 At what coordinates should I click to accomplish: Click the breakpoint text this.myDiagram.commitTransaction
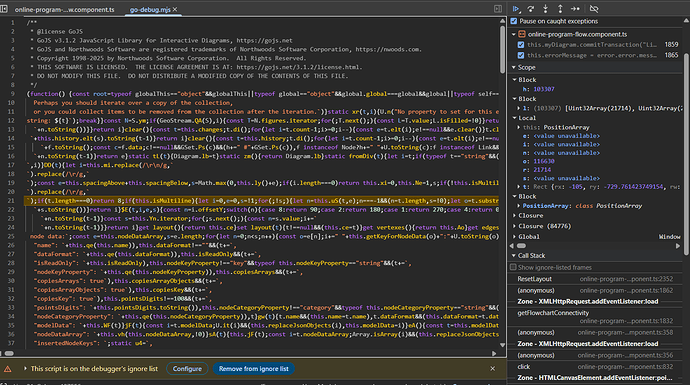591,44
